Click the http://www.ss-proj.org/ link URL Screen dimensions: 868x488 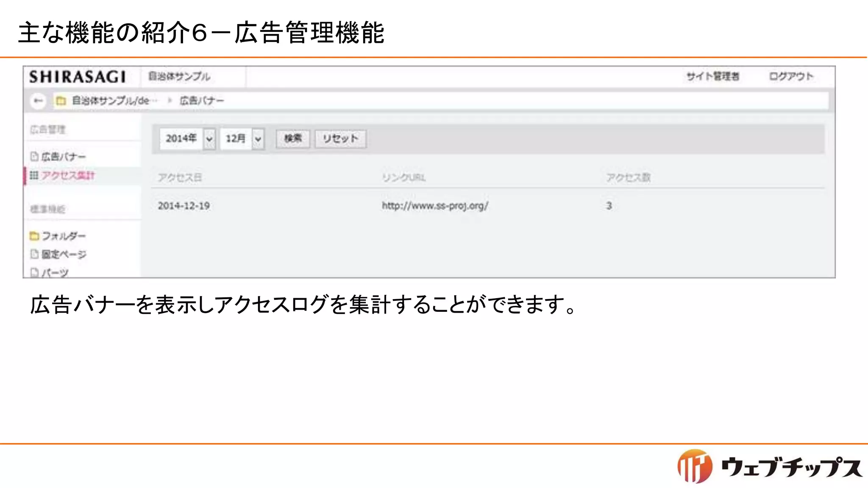(435, 206)
